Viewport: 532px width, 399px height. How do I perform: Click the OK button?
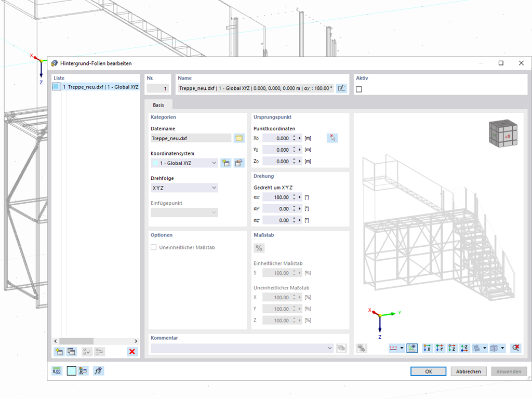point(428,371)
